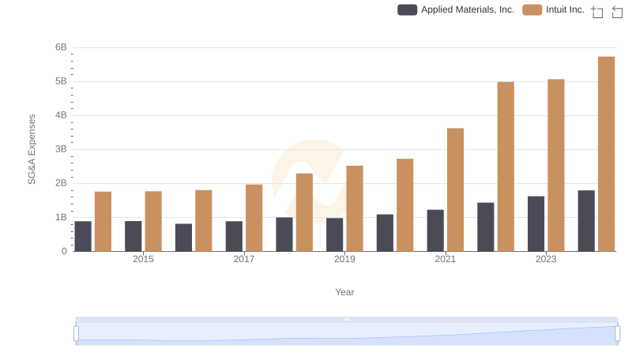Screen dimensions: 632x364
Task: Click the y-axis label 1B
Action: 61,217
